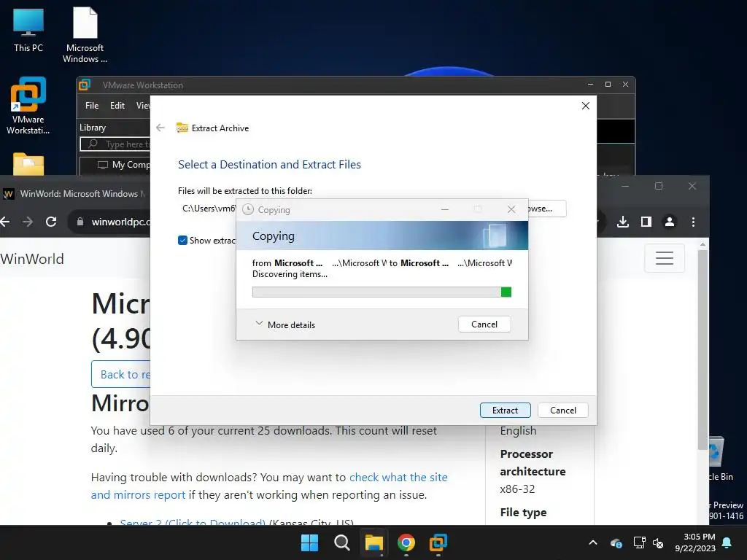Screen dimensions: 747x560
Task: Open notifications bell icon
Action: point(727,542)
